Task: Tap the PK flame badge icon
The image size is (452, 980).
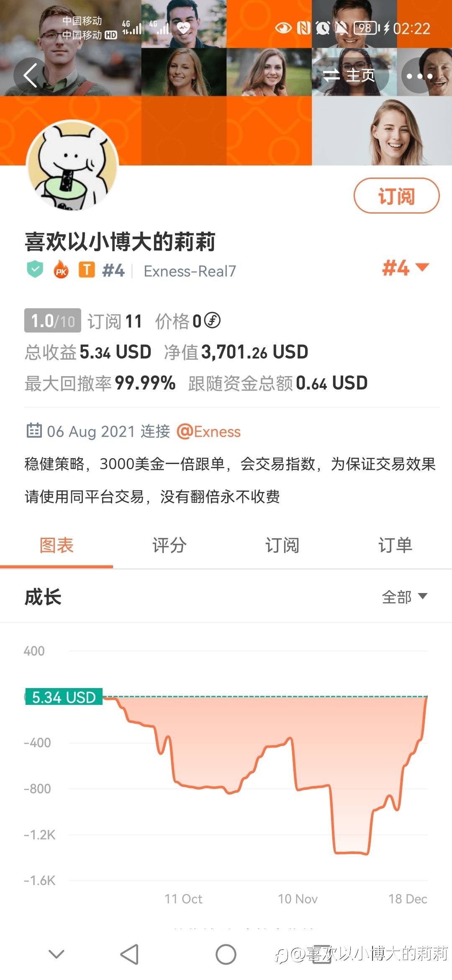Action: coord(61,269)
